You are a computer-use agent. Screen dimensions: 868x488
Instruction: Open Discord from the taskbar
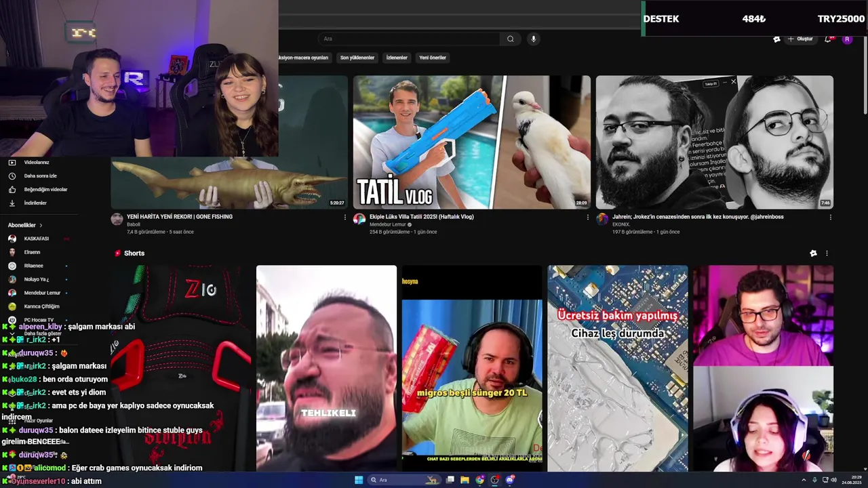pos(510,480)
